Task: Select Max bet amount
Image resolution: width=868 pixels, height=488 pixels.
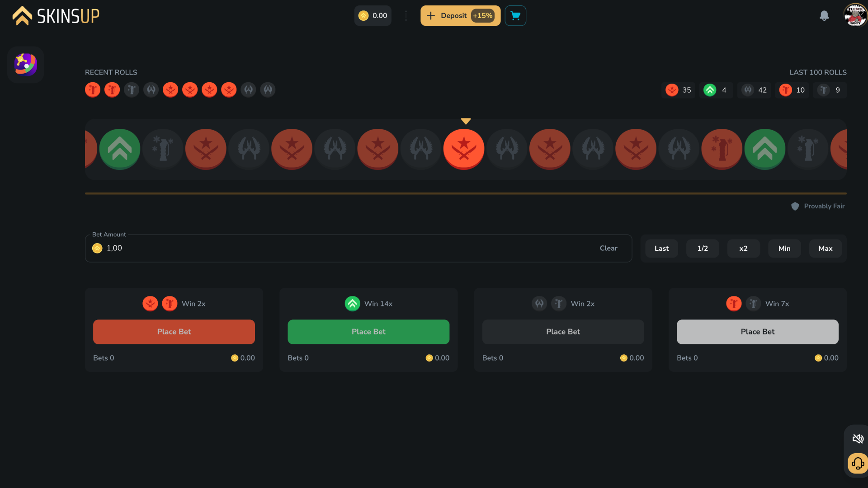Action: [x=825, y=248]
